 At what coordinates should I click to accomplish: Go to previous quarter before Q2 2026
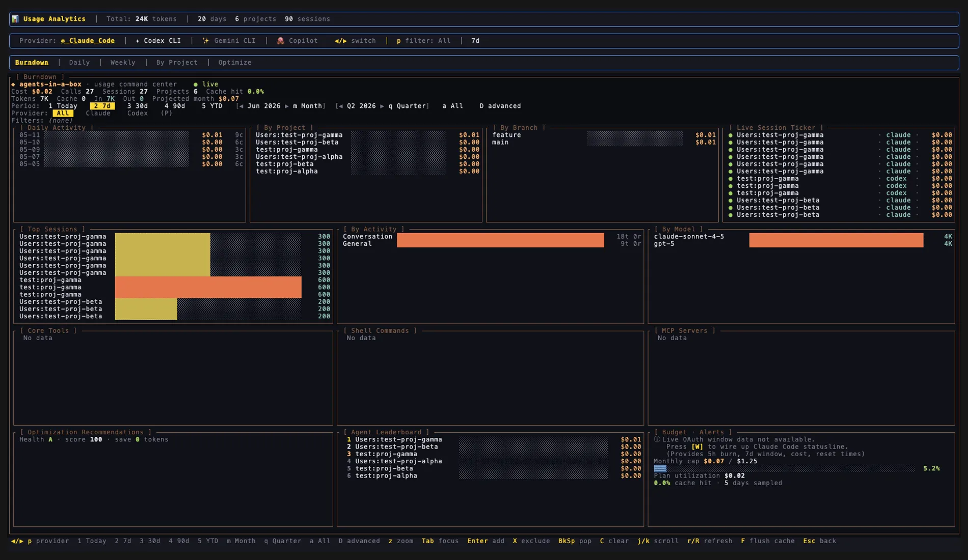point(341,106)
